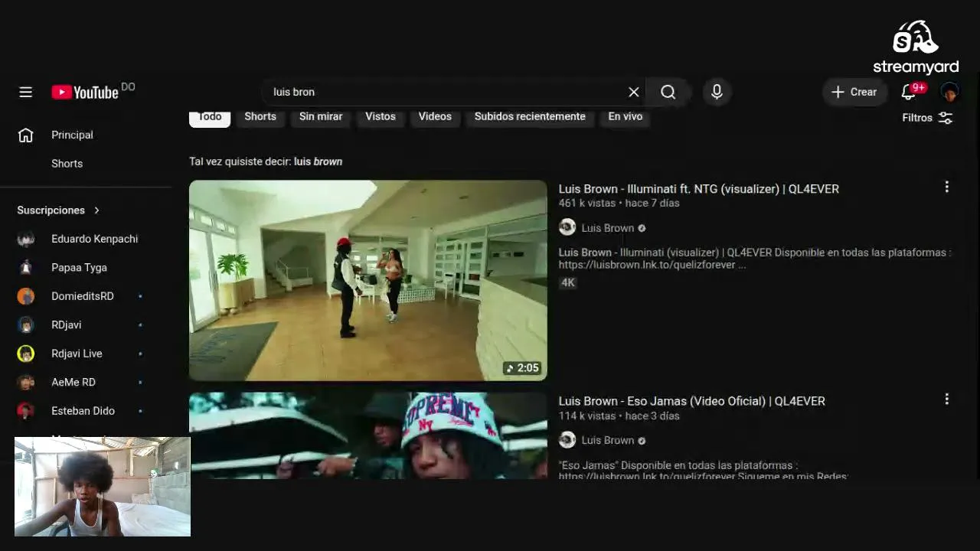Select the En vivo filter chip
This screenshot has width=980, height=551.
point(626,117)
